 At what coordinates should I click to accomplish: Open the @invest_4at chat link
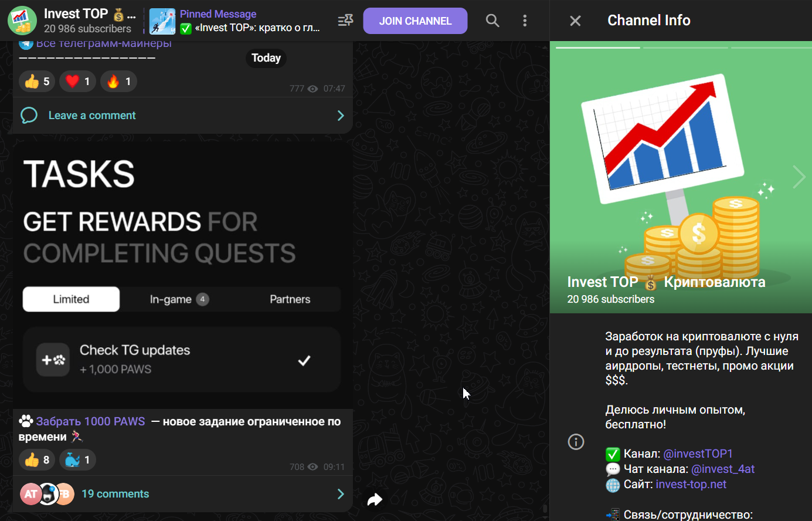[x=723, y=469]
